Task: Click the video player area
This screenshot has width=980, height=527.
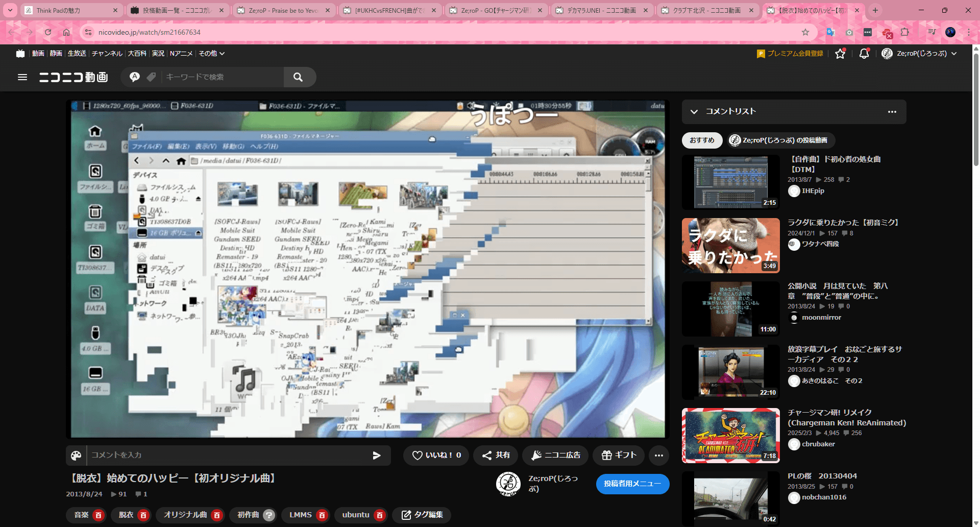Action: [367, 269]
